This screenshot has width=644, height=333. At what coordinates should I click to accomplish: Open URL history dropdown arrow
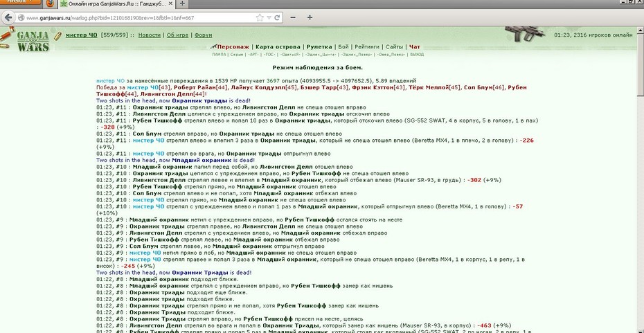click(269, 18)
